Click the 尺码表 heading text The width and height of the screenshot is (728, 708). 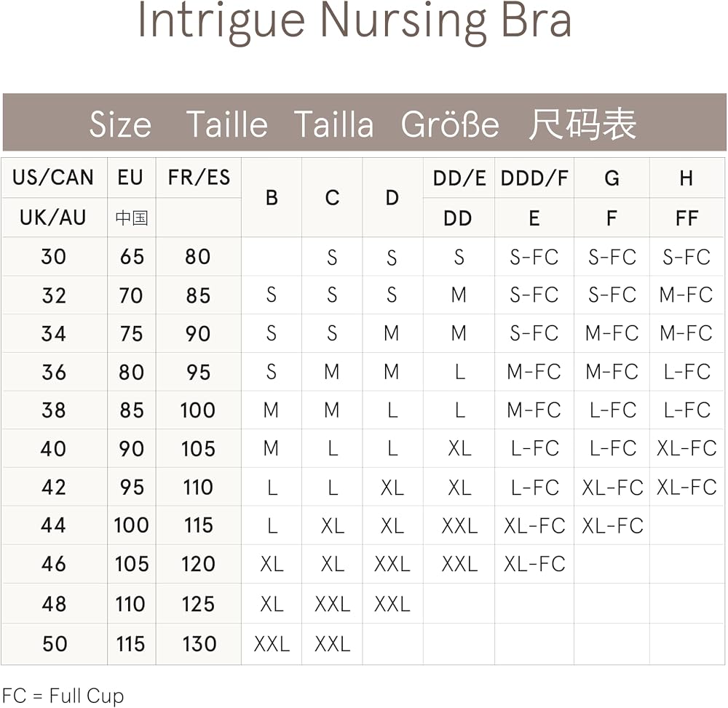[582, 124]
